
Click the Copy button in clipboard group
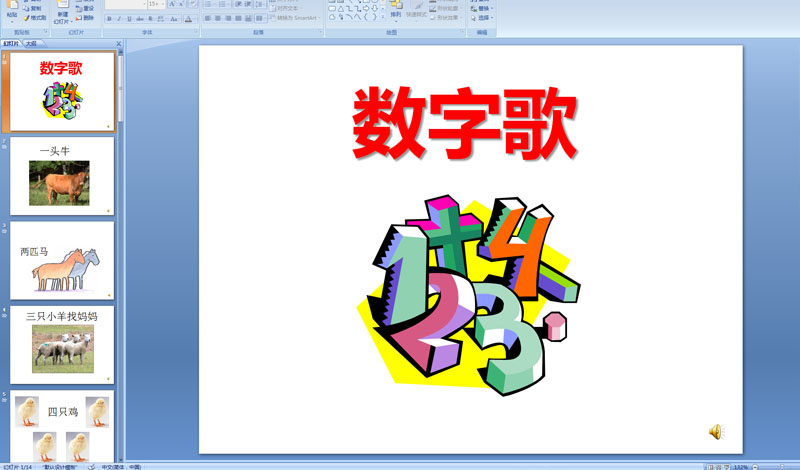click(34, 8)
